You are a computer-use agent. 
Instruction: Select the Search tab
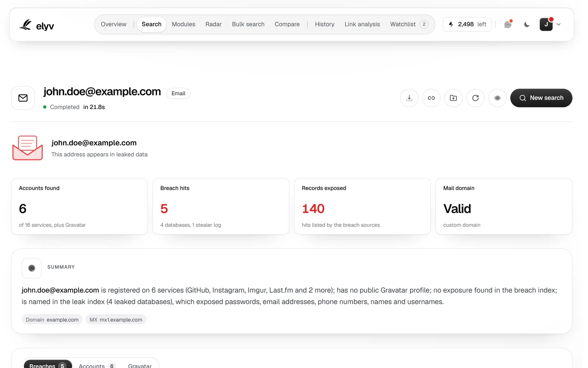pos(151,24)
